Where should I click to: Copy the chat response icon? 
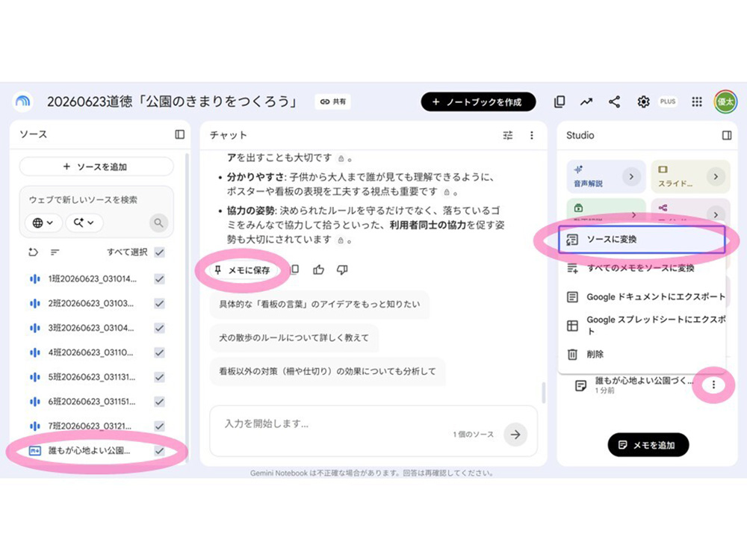[x=295, y=270]
